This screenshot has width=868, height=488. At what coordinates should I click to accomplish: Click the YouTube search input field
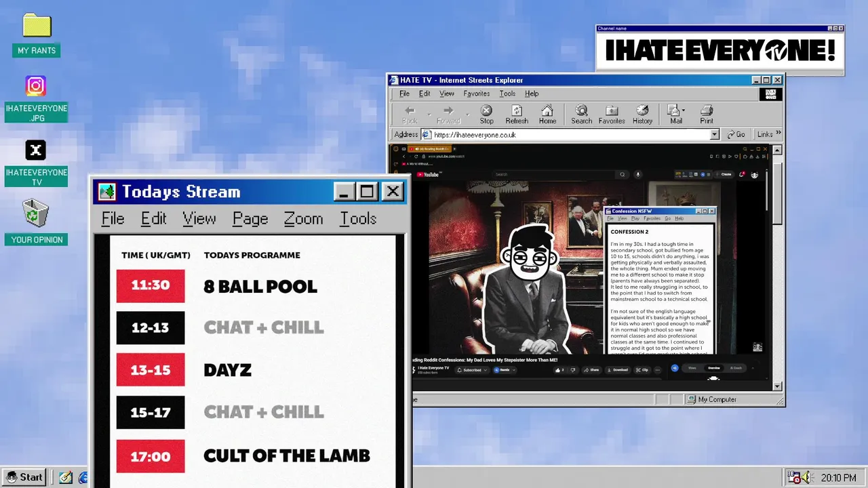pyautogui.click(x=555, y=174)
